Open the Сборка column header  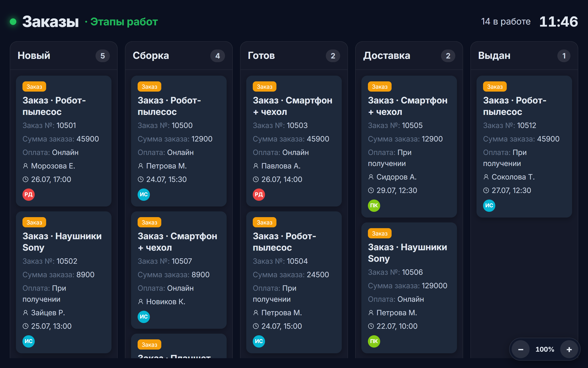179,56
